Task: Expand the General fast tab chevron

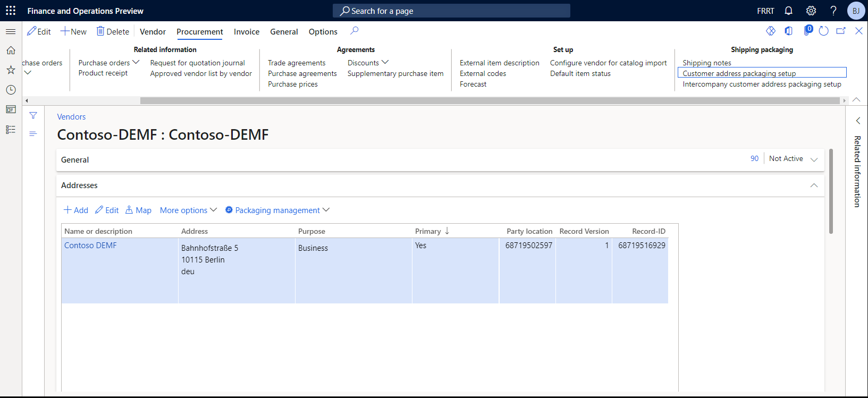Action: click(x=814, y=159)
